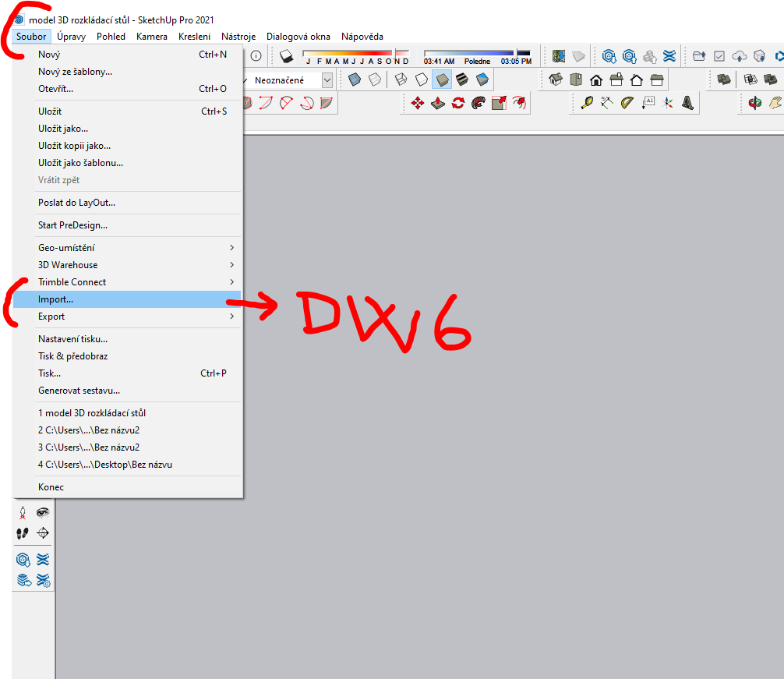Enable X-Ray face style
The image size is (784, 679).
pos(355,80)
